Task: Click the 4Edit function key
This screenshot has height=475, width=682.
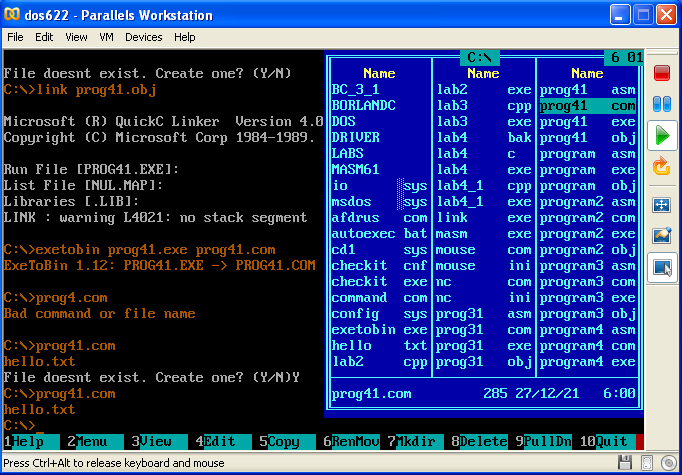Action: (224, 442)
